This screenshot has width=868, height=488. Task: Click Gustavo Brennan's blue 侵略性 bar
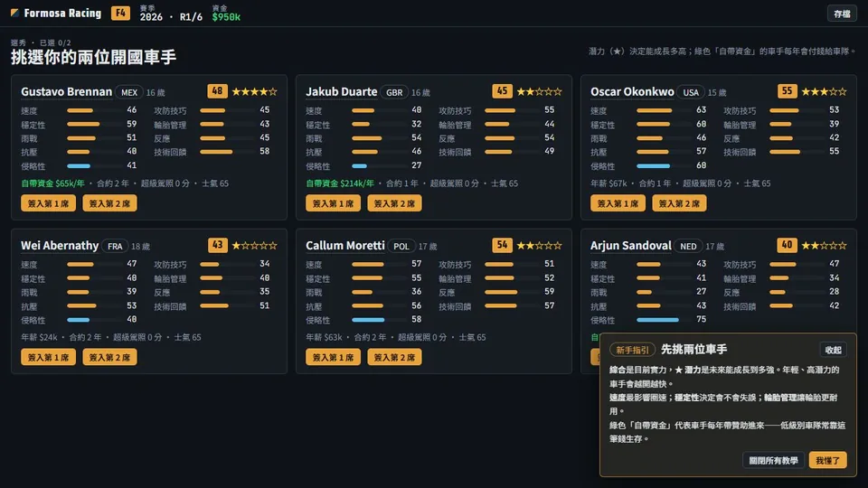pyautogui.click(x=79, y=166)
